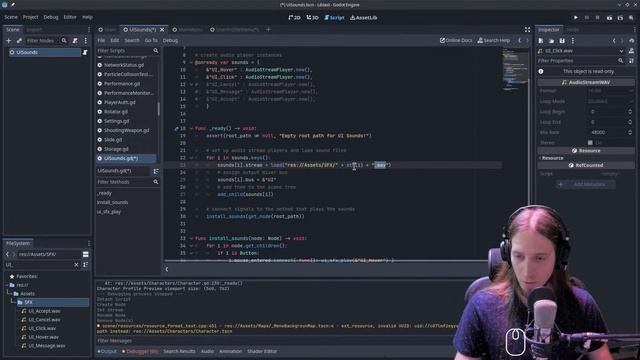640x360 pixels.
Task: Add a new node with plus icon
Action: [9, 40]
